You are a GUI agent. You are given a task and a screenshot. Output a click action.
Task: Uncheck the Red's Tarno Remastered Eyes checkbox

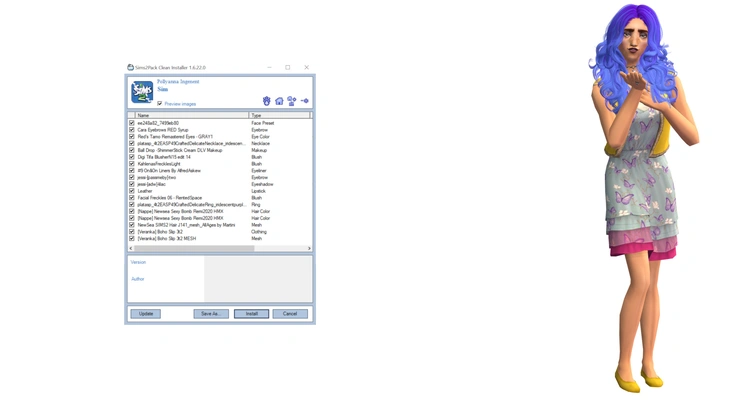132,136
